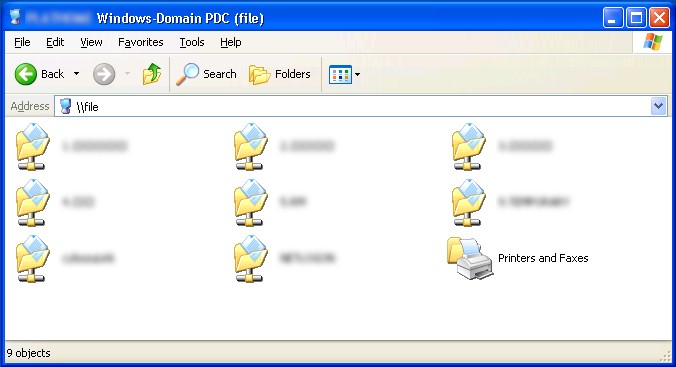Close the Windows-Domain PDC window
This screenshot has width=676, height=367.
pos(659,18)
